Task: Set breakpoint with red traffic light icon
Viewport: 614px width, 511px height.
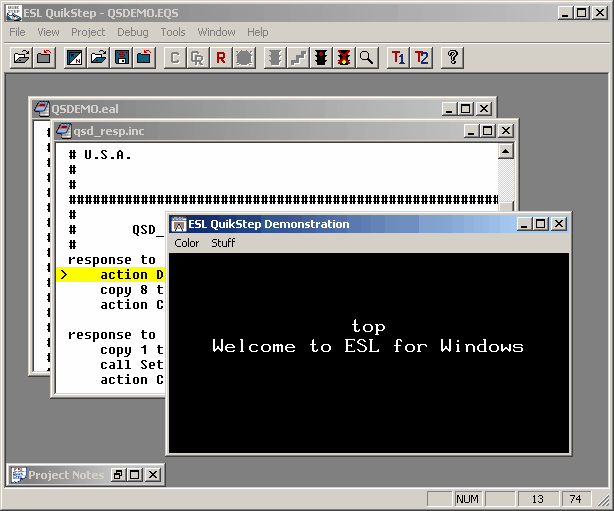Action: 321,58
